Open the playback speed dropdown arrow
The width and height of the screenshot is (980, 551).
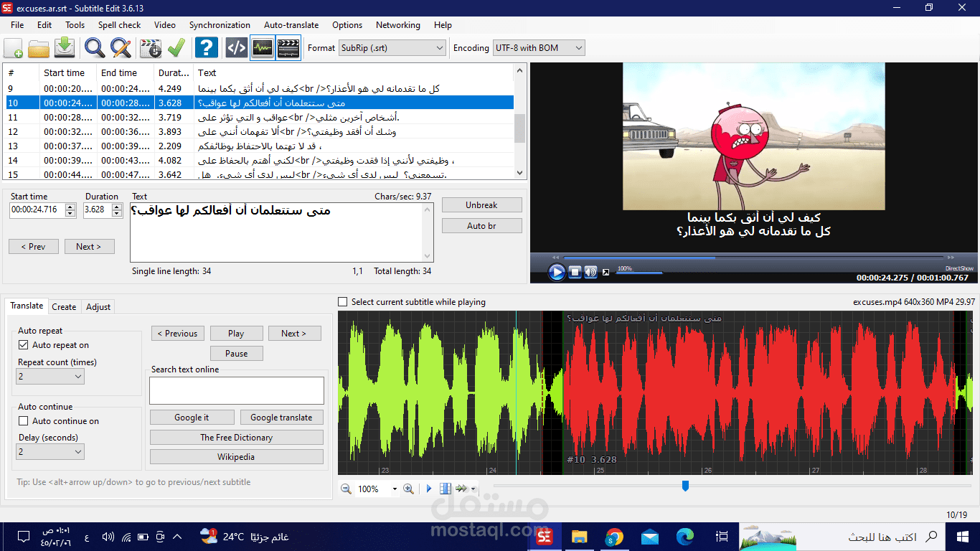473,489
